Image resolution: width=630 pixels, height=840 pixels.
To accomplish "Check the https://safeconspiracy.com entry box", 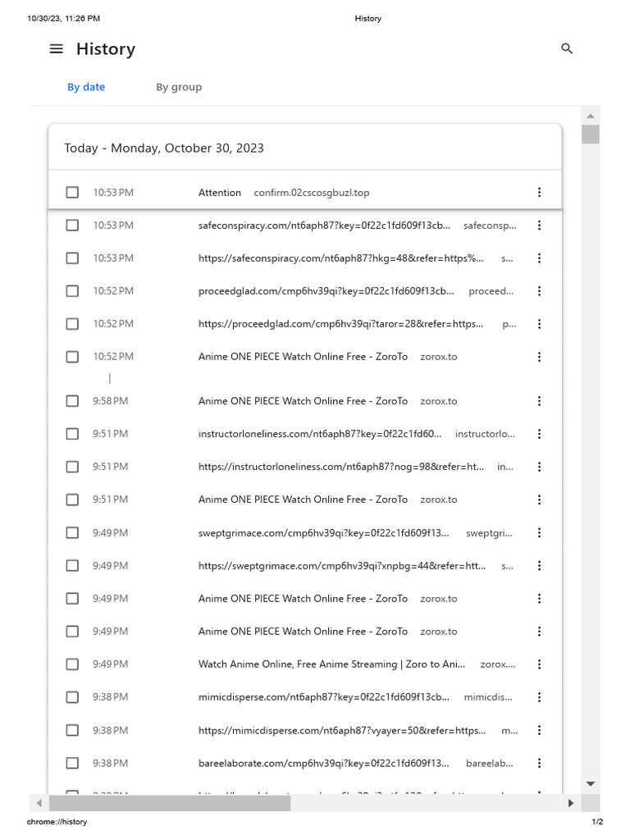I will click(x=72, y=258).
